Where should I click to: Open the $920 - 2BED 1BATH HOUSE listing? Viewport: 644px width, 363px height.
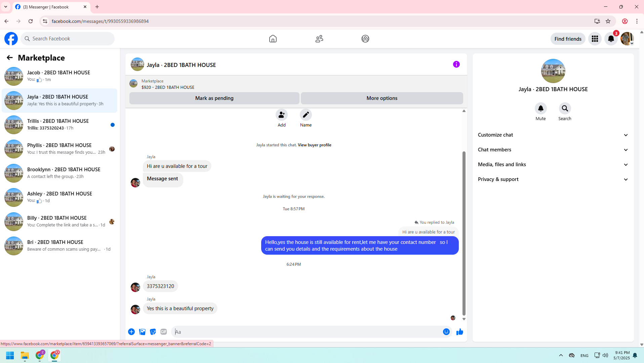point(168,87)
